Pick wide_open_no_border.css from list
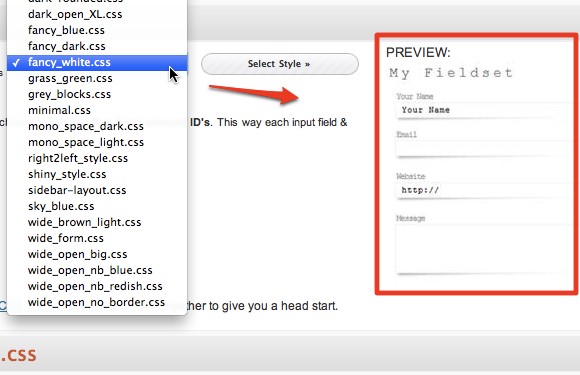The image size is (580, 375). point(97,302)
